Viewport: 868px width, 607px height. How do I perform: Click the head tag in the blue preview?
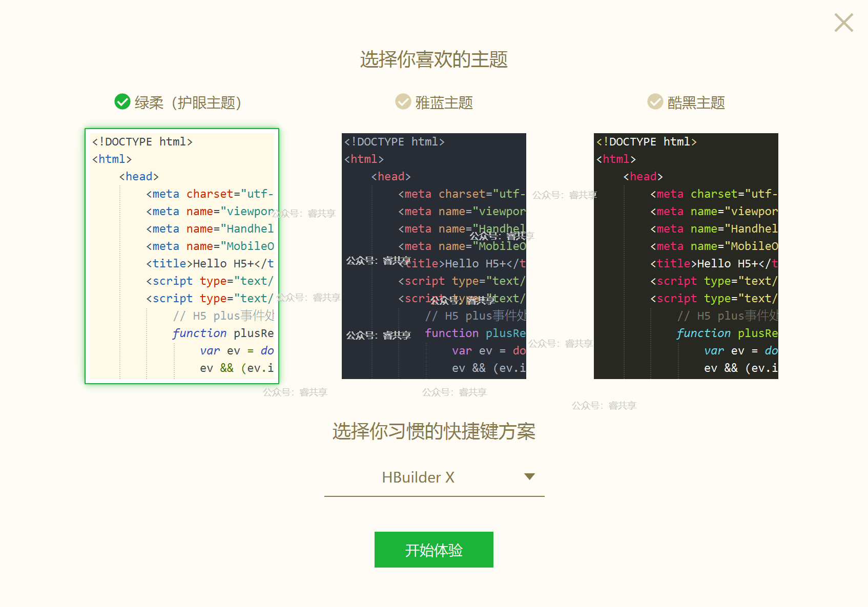point(391,177)
